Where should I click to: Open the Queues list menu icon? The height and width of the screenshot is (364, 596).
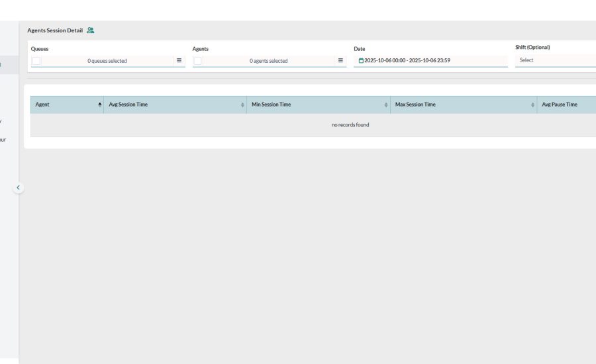tap(179, 60)
